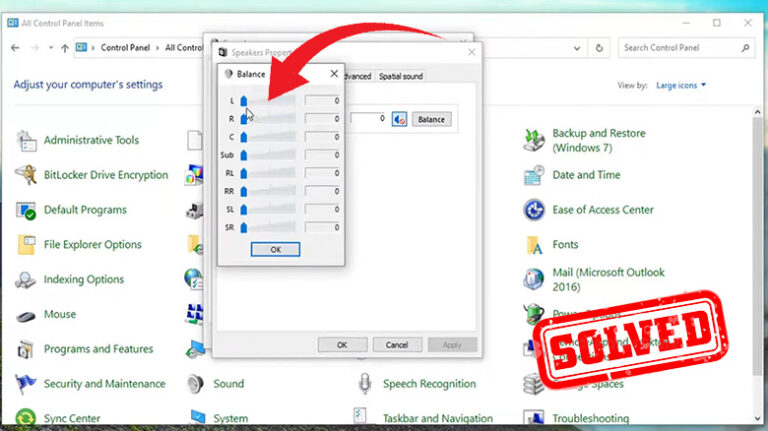Open Ease of Access Center icon
The height and width of the screenshot is (431, 768).
click(x=534, y=210)
